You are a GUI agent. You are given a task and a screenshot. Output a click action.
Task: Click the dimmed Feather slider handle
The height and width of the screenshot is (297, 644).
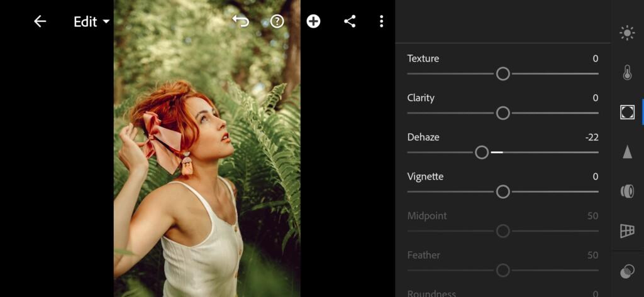[x=502, y=271]
